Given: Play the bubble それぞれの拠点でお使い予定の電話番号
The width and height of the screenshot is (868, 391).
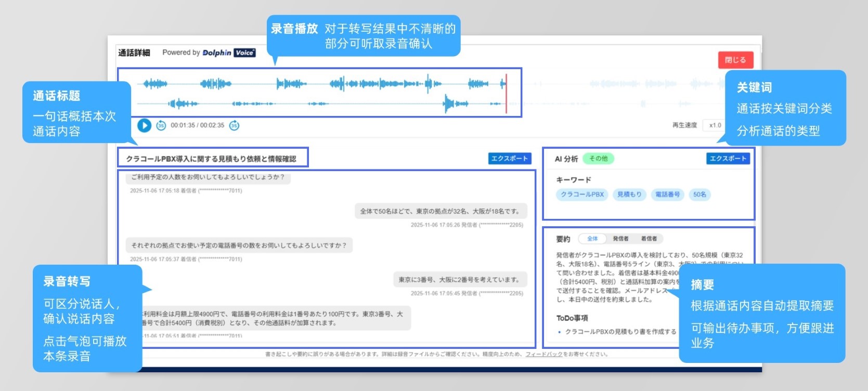Looking at the screenshot, I should point(239,245).
